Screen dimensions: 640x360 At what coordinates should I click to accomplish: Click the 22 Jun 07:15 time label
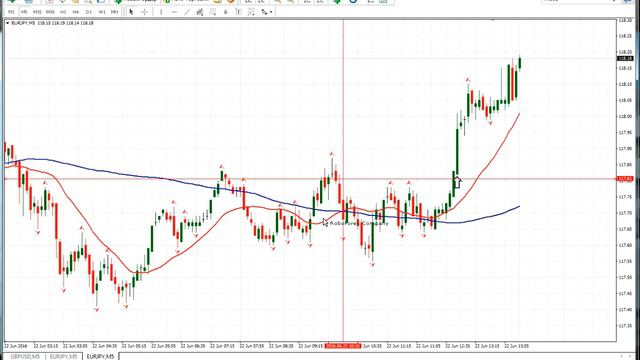[x=222, y=346]
